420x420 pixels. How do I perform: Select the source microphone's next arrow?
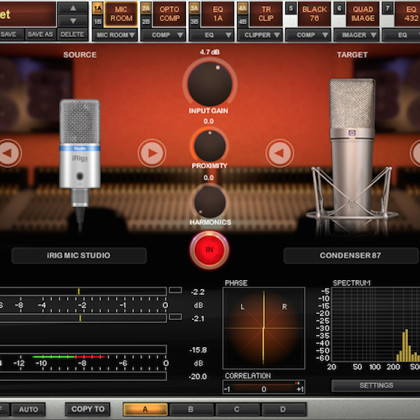point(152,153)
